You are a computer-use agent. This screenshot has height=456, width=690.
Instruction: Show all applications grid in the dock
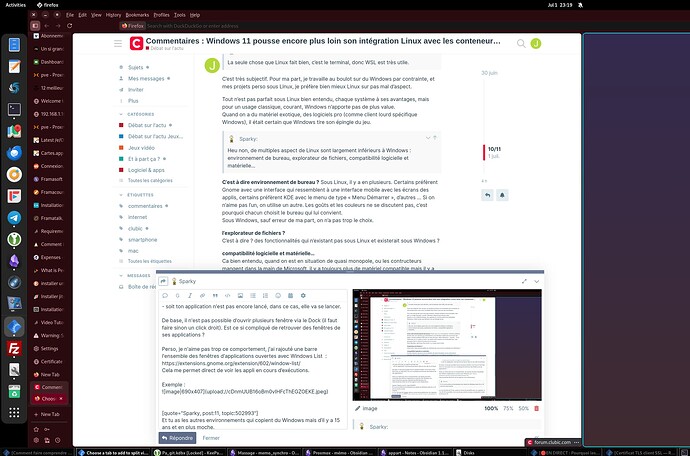(14, 412)
